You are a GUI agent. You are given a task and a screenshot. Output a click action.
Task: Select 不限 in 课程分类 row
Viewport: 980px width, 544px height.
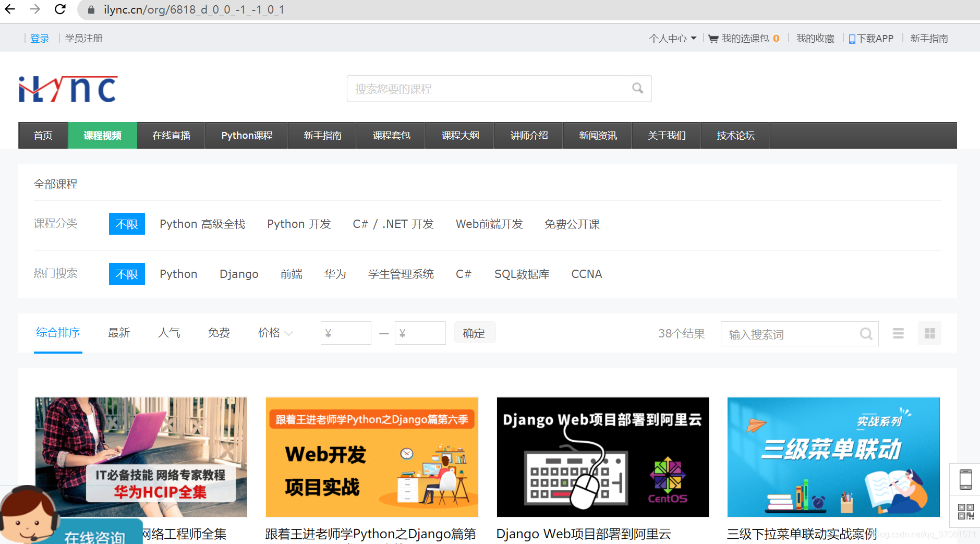127,224
